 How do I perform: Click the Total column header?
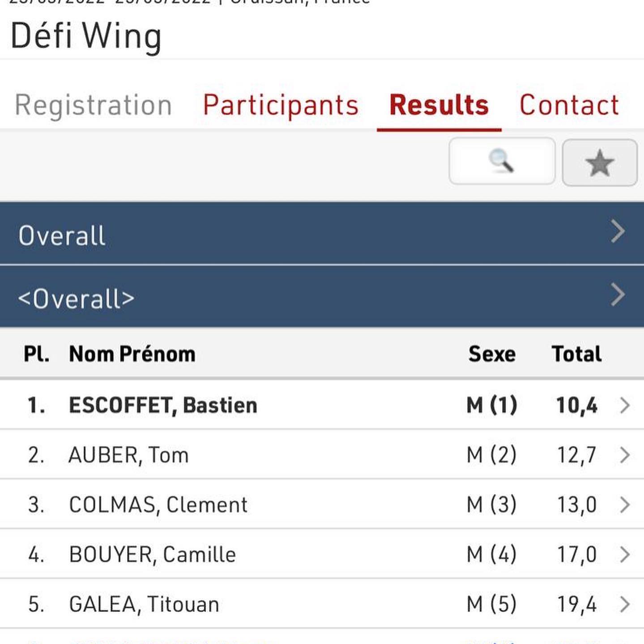(576, 354)
